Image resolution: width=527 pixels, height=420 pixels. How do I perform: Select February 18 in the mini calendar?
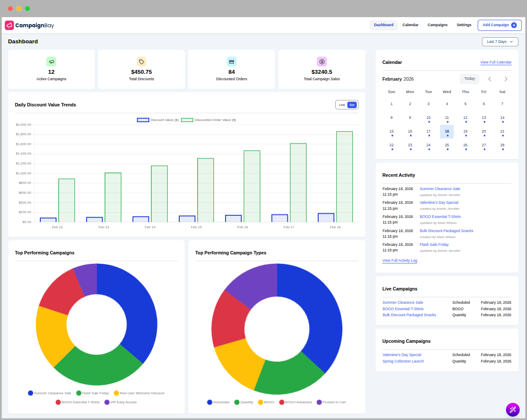447,131
